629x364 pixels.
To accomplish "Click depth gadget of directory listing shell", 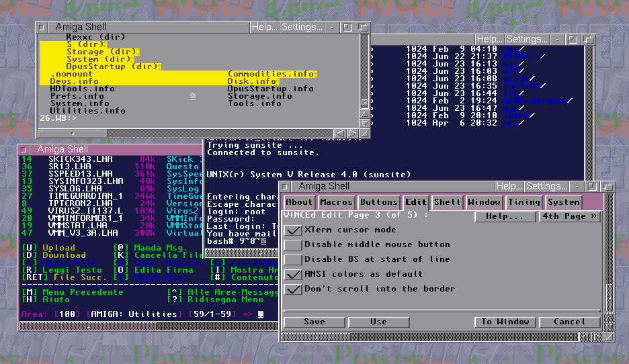I will point(363,28).
